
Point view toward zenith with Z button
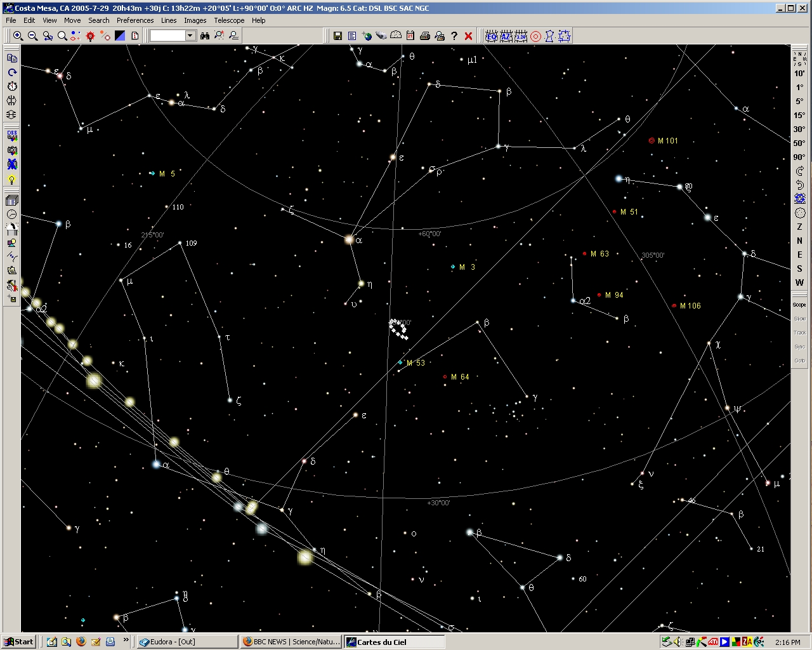click(799, 227)
